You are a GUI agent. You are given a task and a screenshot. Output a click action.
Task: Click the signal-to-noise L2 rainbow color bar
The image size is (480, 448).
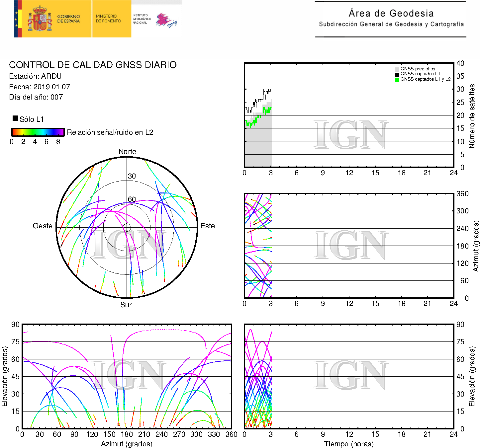[38, 132]
